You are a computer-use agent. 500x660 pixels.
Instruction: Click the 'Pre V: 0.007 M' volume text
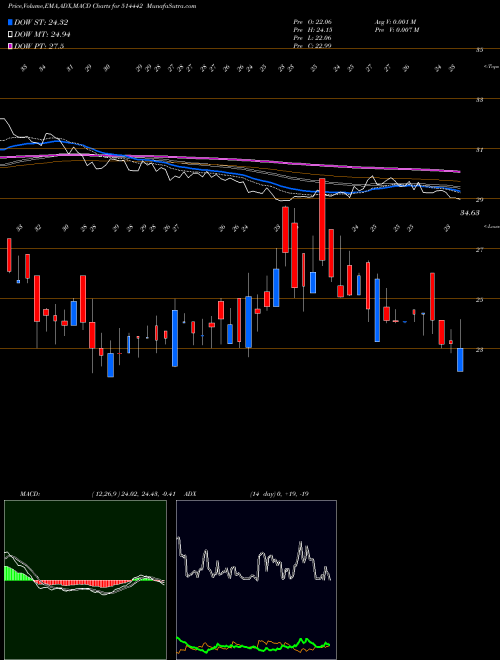point(396,30)
